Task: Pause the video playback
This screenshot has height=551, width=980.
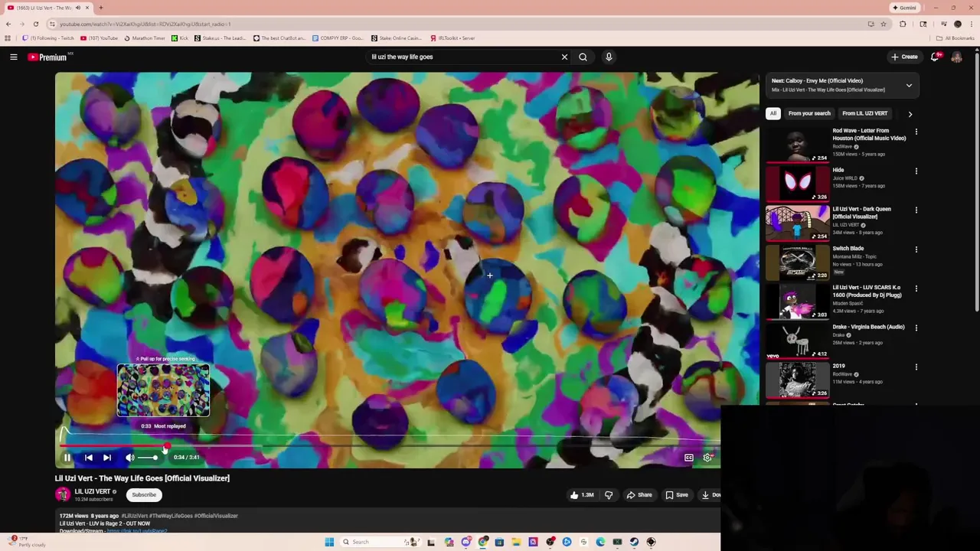Action: tap(67, 458)
